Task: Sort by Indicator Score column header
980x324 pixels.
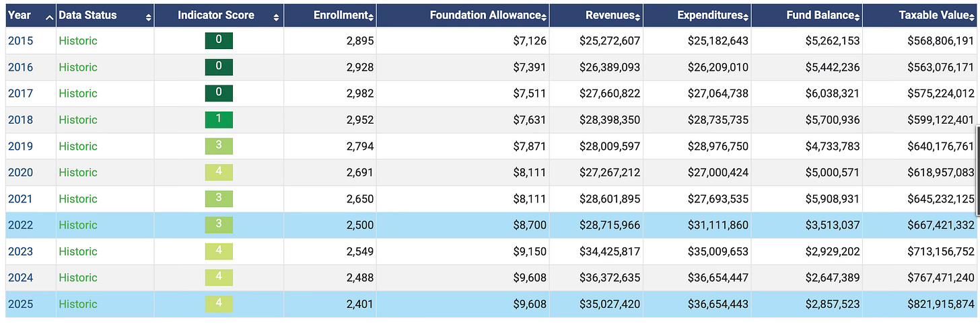Action: 219,15
